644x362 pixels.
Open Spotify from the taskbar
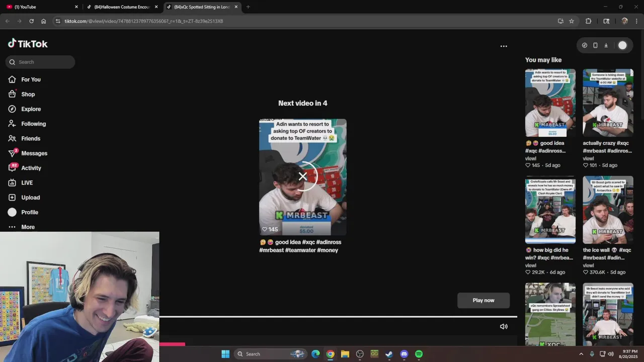pos(419,354)
